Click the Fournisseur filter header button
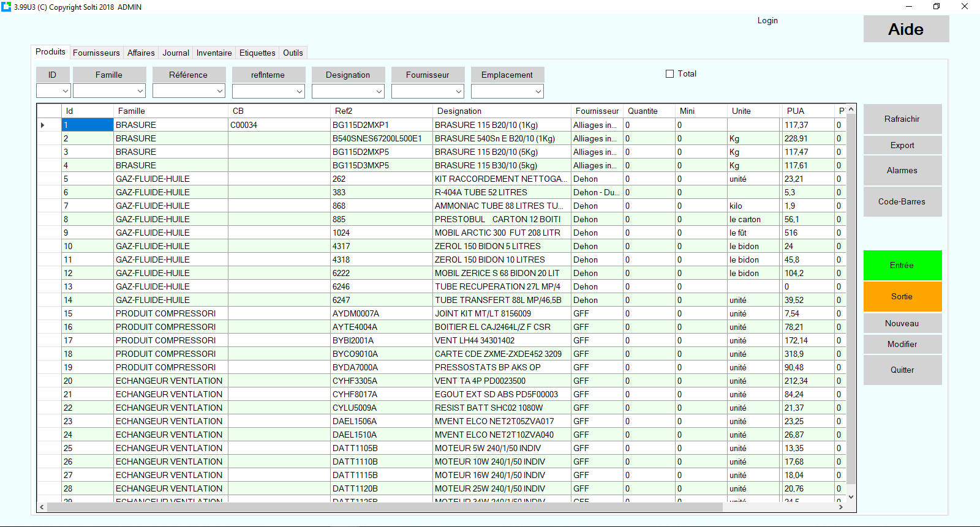 [x=428, y=75]
